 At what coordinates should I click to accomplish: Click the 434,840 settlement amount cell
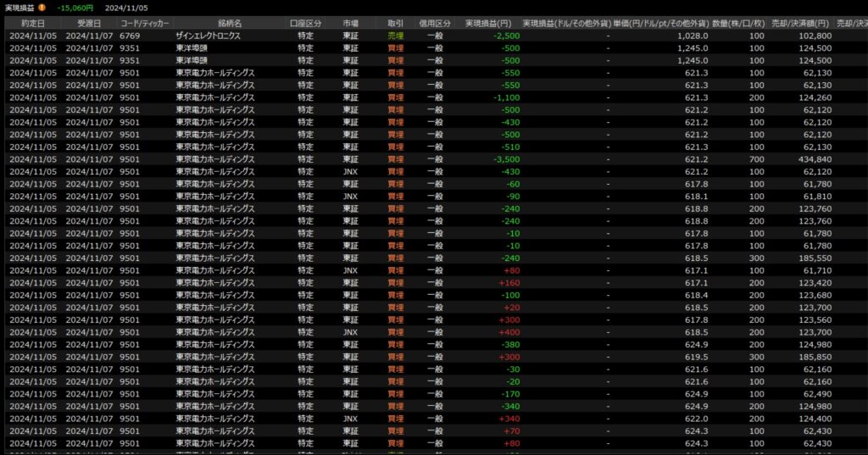(815, 159)
